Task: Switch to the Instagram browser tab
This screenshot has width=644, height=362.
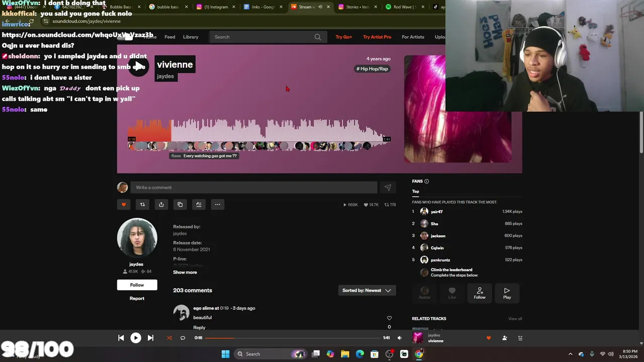Action: [216, 7]
